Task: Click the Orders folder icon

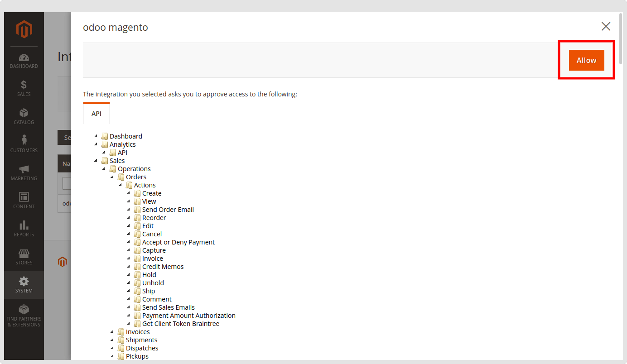Action: [121, 177]
